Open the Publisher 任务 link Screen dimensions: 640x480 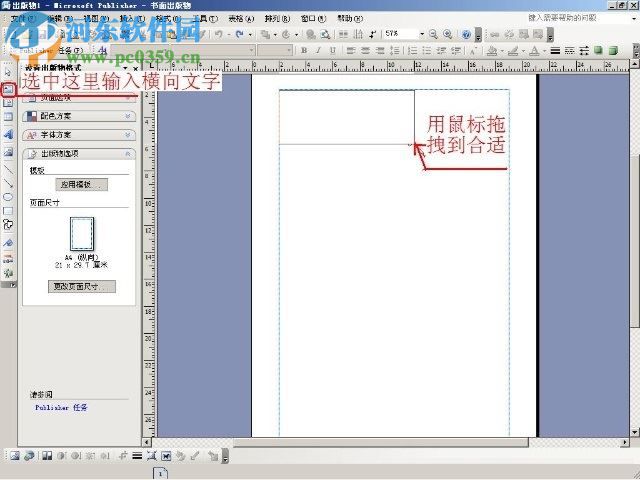[61, 408]
